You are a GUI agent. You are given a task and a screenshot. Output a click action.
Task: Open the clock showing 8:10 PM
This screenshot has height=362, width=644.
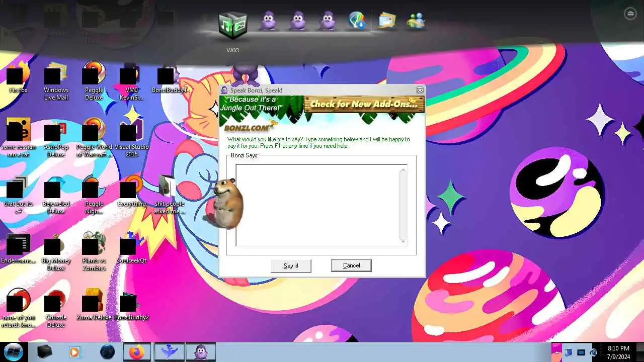(x=618, y=352)
